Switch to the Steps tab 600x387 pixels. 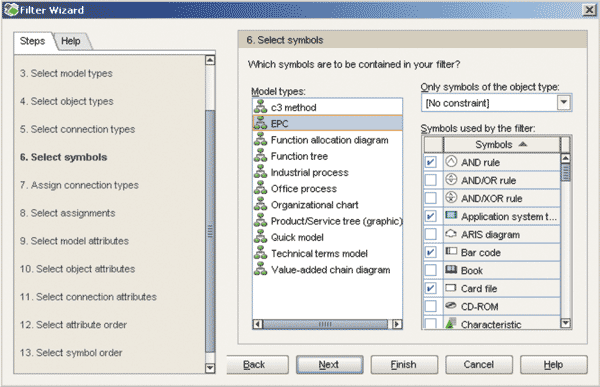click(x=33, y=41)
